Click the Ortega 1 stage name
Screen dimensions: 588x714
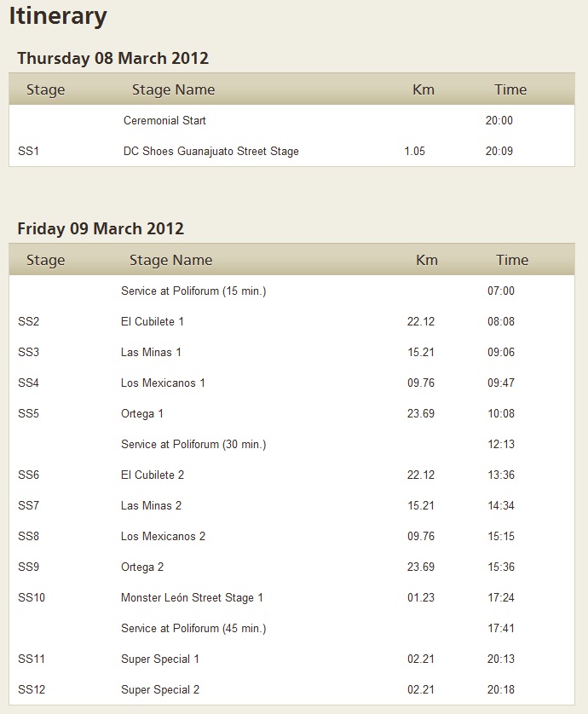coord(142,414)
